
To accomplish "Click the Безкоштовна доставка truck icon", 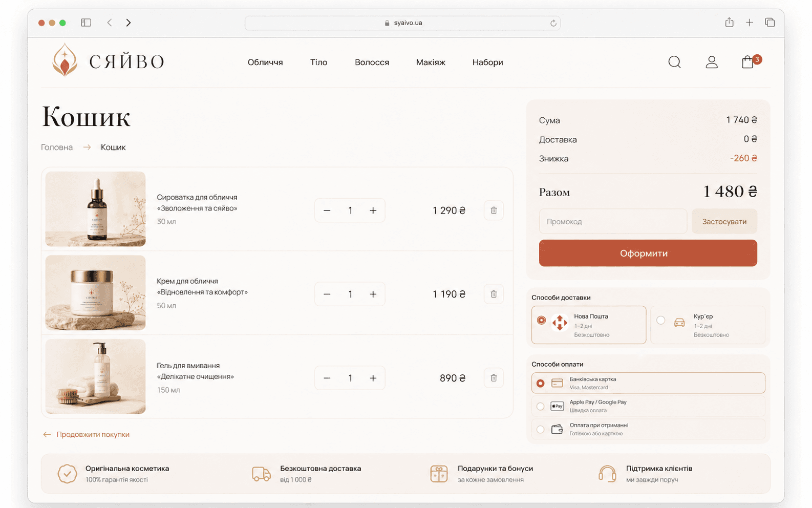I will [x=262, y=474].
